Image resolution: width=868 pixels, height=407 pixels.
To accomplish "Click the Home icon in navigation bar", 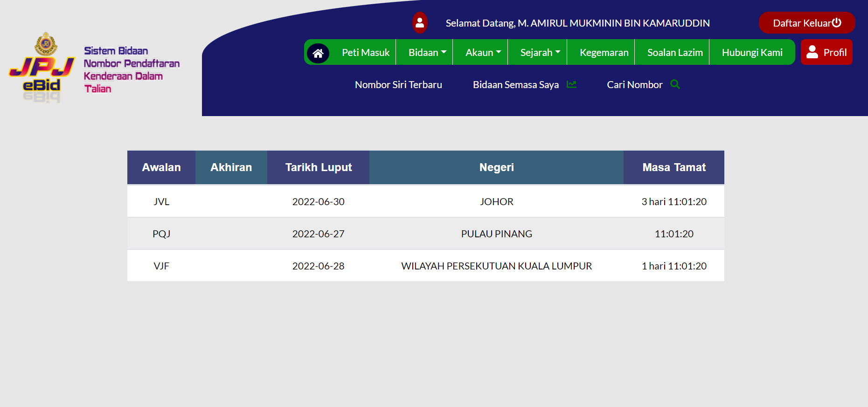I will [x=318, y=53].
